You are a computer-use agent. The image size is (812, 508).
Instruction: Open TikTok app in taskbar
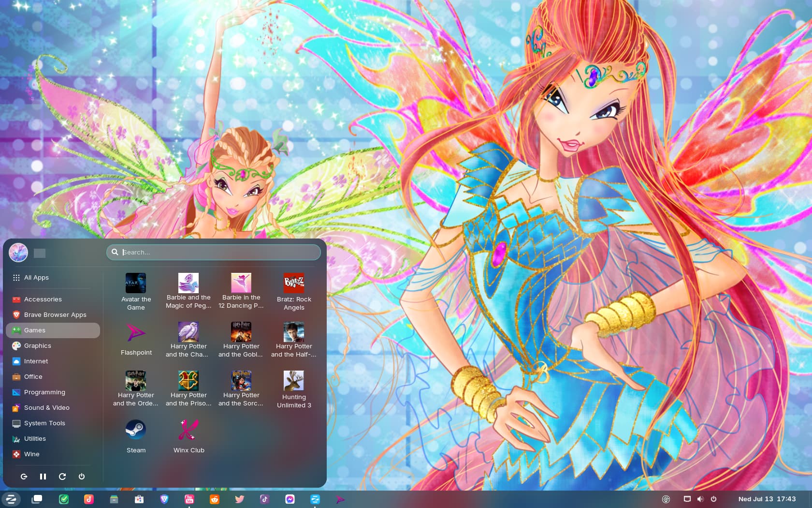[264, 499]
